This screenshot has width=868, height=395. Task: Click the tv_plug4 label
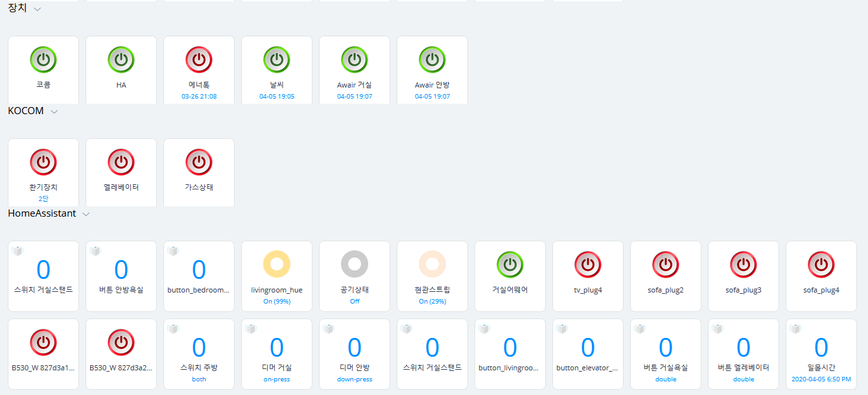pyautogui.click(x=588, y=290)
